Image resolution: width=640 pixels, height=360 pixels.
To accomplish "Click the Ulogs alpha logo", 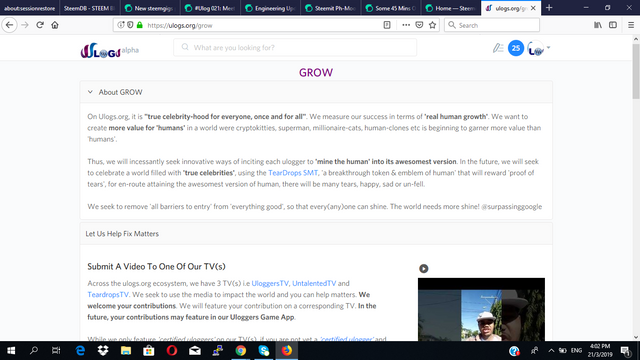I will 109,50.
